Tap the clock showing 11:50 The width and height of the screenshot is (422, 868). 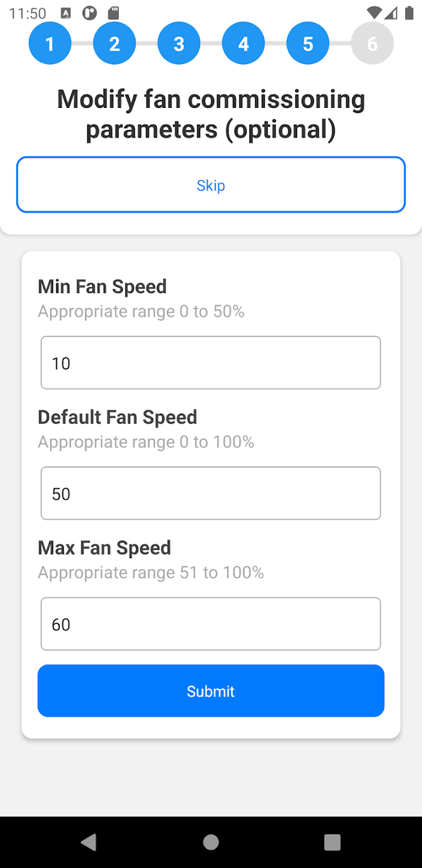28,13
